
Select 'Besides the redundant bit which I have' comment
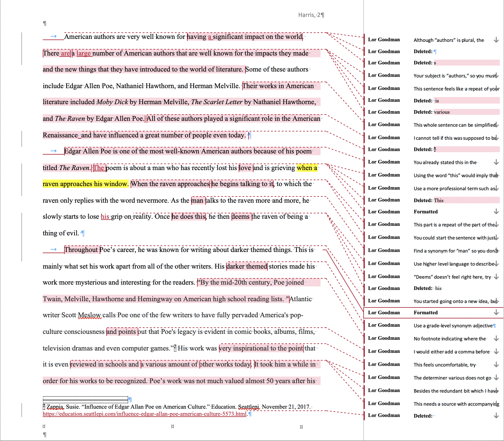433,391
